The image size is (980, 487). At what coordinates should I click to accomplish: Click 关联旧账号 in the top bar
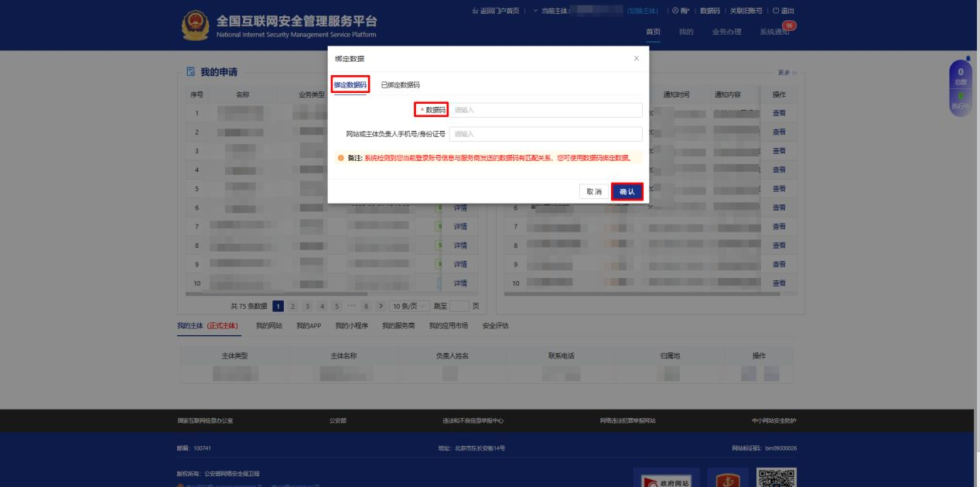746,11
